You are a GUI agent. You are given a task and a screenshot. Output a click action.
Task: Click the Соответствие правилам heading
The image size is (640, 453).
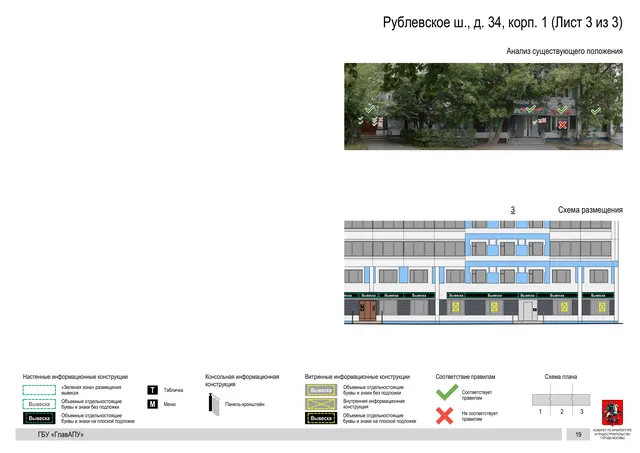click(x=465, y=377)
